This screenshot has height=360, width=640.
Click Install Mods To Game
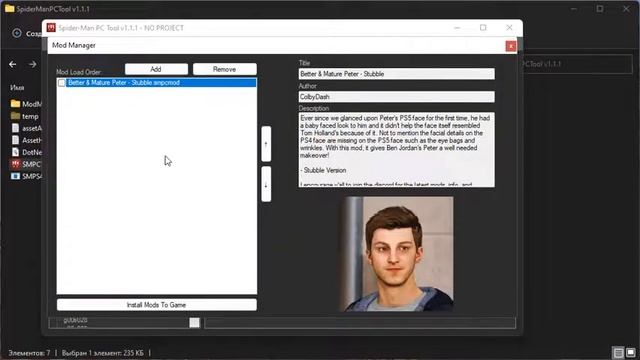click(156, 305)
